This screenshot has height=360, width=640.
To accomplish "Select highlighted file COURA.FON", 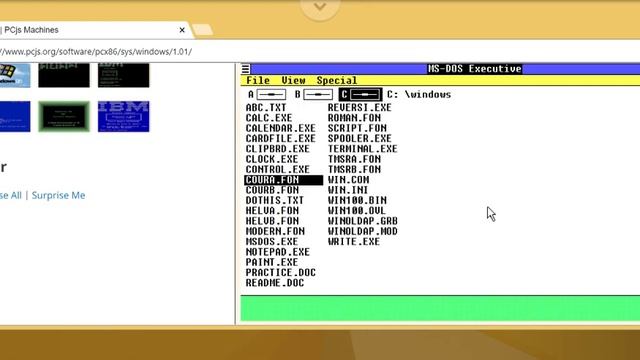I will pos(283,180).
